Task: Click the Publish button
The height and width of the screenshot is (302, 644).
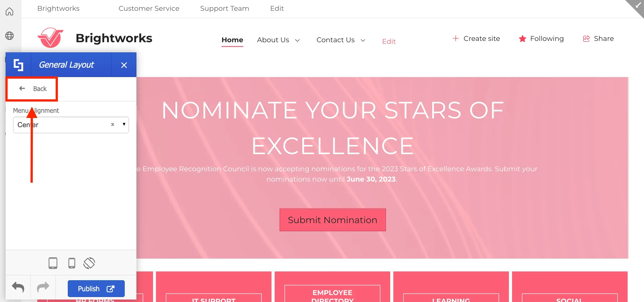Action: (96, 289)
